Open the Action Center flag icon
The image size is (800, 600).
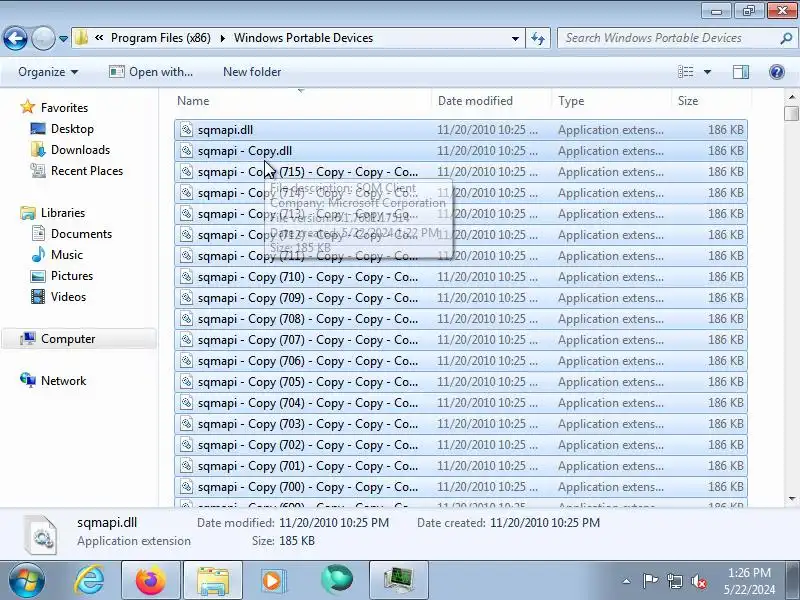(650, 581)
